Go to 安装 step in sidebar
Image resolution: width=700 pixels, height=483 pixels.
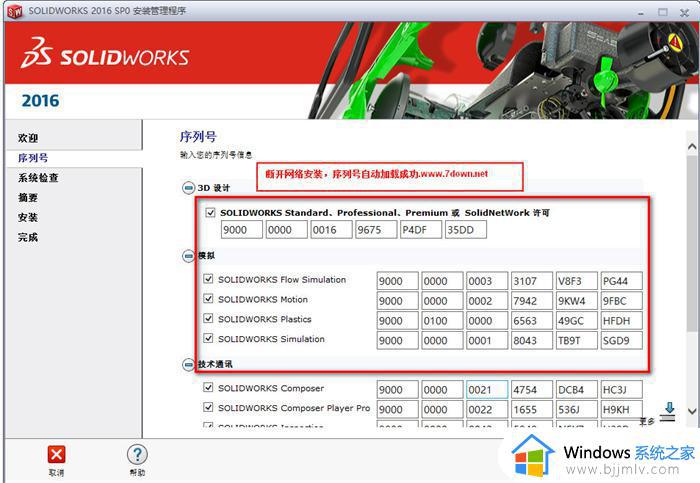point(28,217)
